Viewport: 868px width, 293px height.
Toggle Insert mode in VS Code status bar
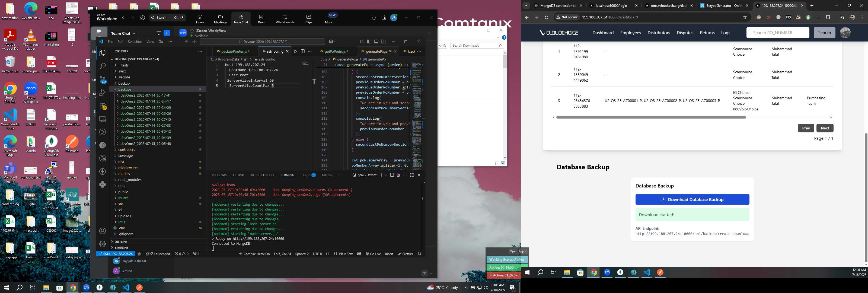[x=389, y=254]
